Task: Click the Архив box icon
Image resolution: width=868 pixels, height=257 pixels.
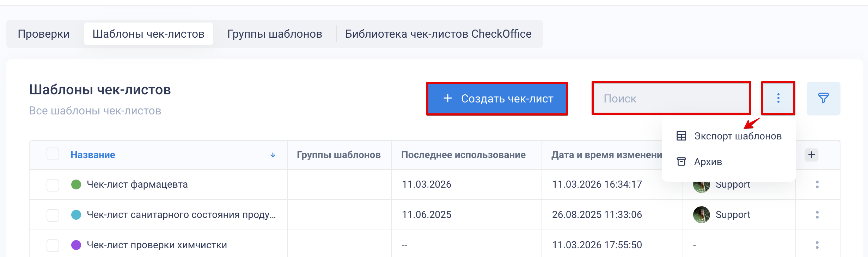Action: coord(681,162)
